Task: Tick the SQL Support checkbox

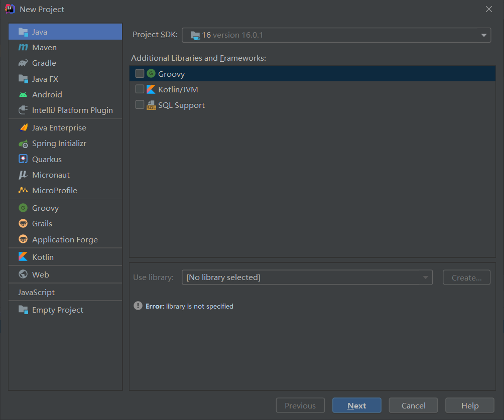Action: click(x=140, y=105)
